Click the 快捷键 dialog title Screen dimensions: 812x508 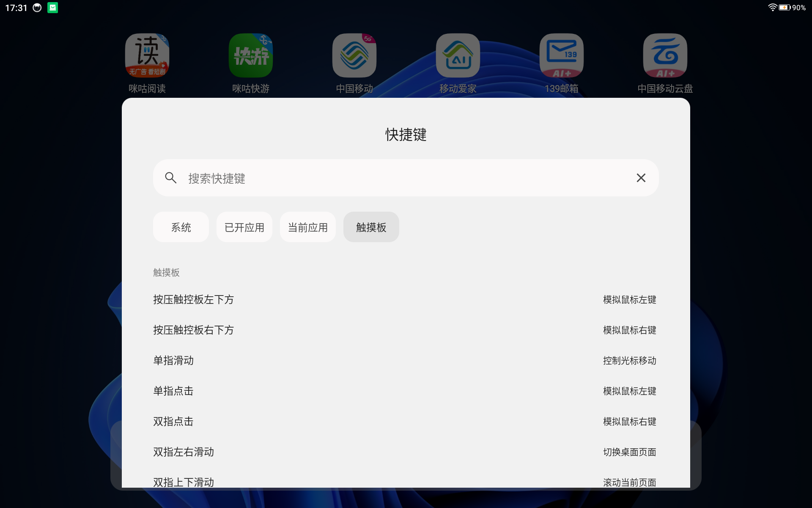coord(406,135)
